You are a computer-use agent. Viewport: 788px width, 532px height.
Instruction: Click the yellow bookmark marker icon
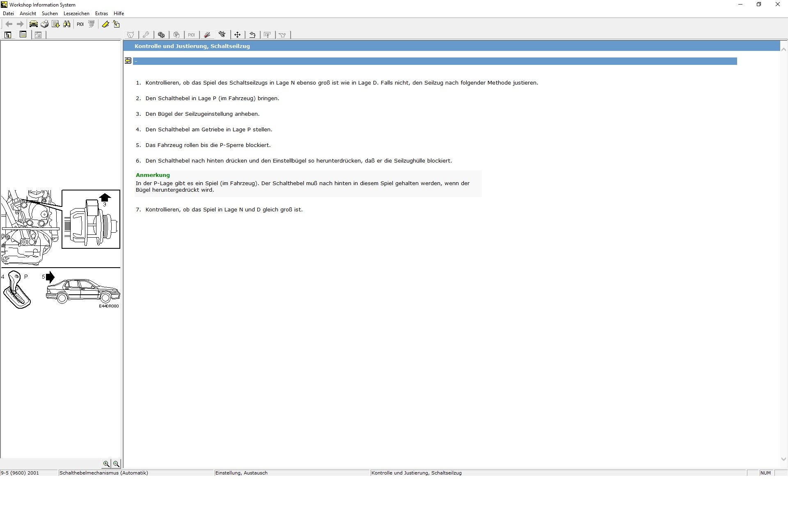tap(105, 24)
